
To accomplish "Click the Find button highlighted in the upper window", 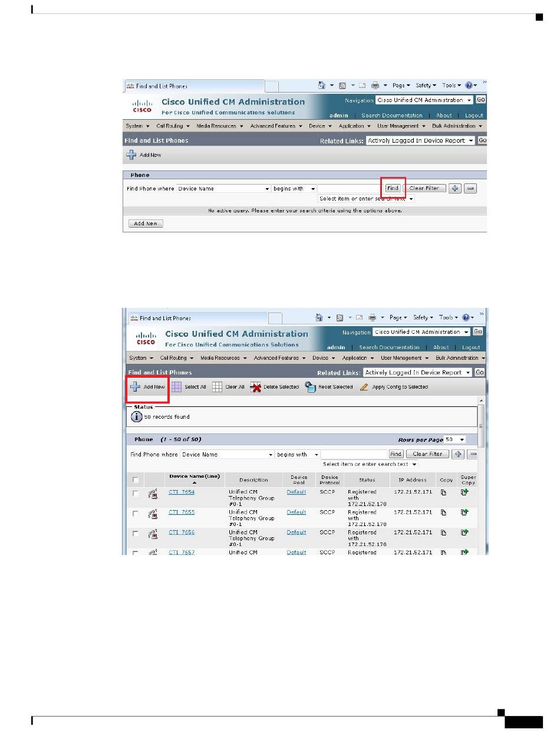I will click(393, 188).
